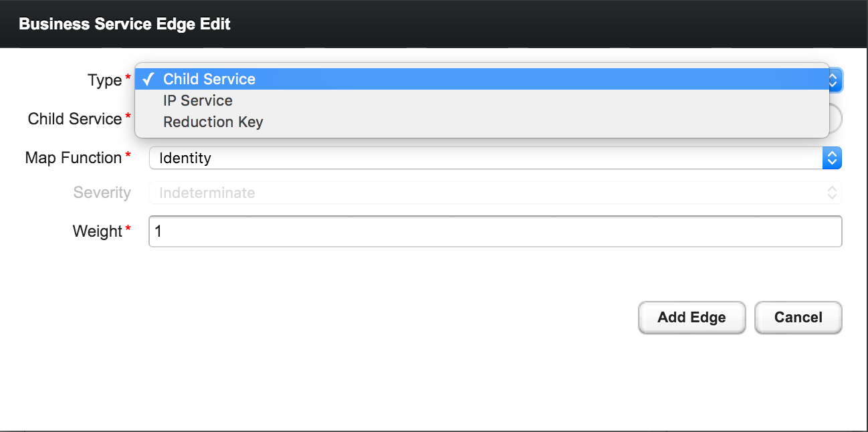Click the grey arrows on Severity dropdown

(832, 193)
